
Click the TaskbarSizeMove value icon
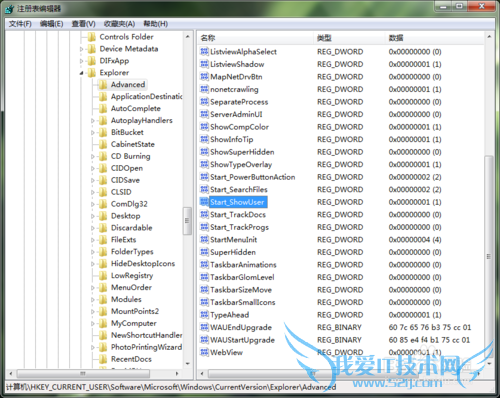click(204, 290)
